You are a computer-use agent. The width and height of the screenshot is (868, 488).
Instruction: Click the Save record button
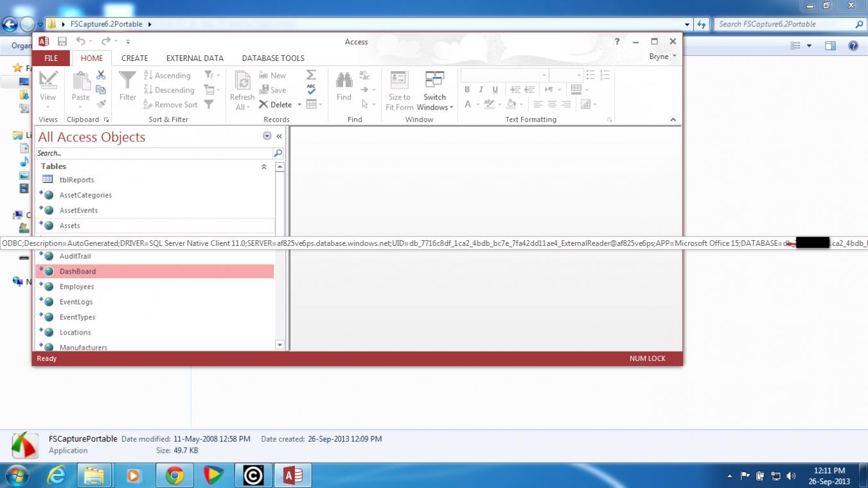pyautogui.click(x=272, y=90)
